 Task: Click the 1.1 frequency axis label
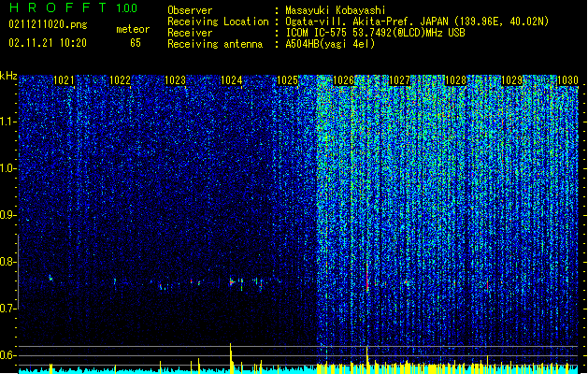pyautogui.click(x=7, y=122)
